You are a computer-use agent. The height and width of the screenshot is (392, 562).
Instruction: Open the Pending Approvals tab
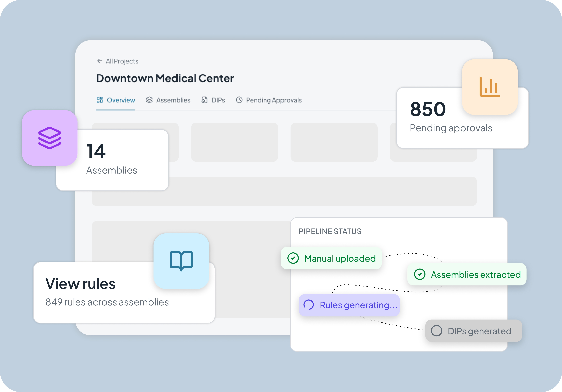pyautogui.click(x=274, y=100)
